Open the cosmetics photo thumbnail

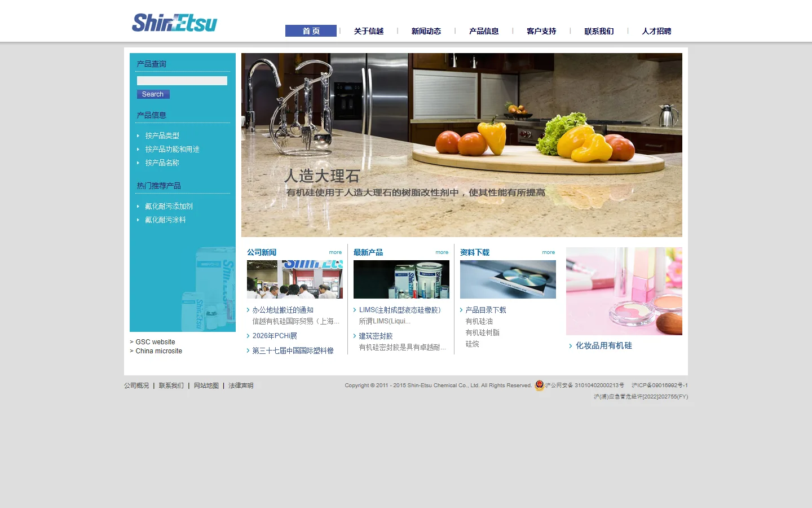(x=624, y=291)
